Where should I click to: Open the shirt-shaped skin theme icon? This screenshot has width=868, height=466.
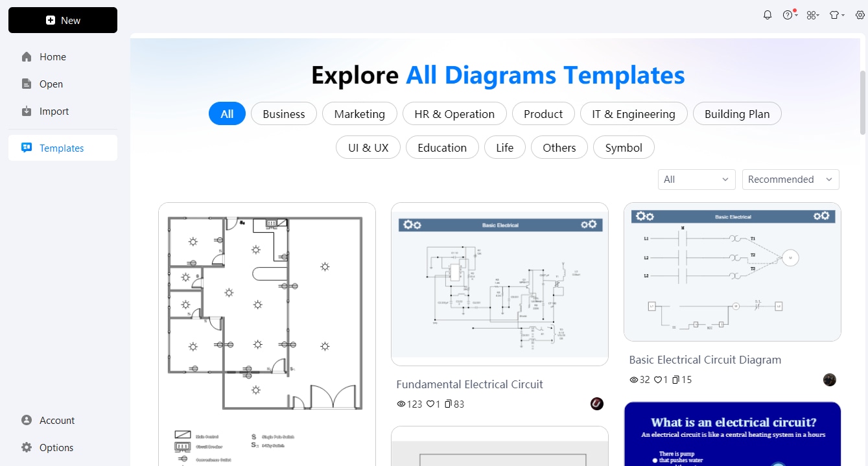coord(837,15)
